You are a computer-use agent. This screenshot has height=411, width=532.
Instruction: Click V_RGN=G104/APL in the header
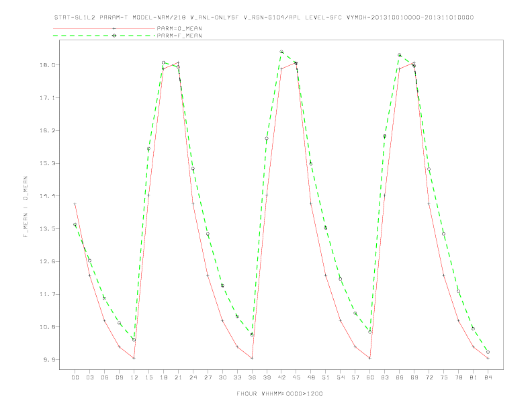[x=273, y=17]
